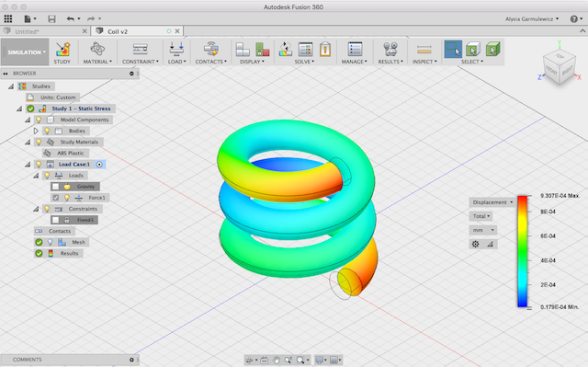
Task: Open the Total component dropdown
Action: click(481, 216)
